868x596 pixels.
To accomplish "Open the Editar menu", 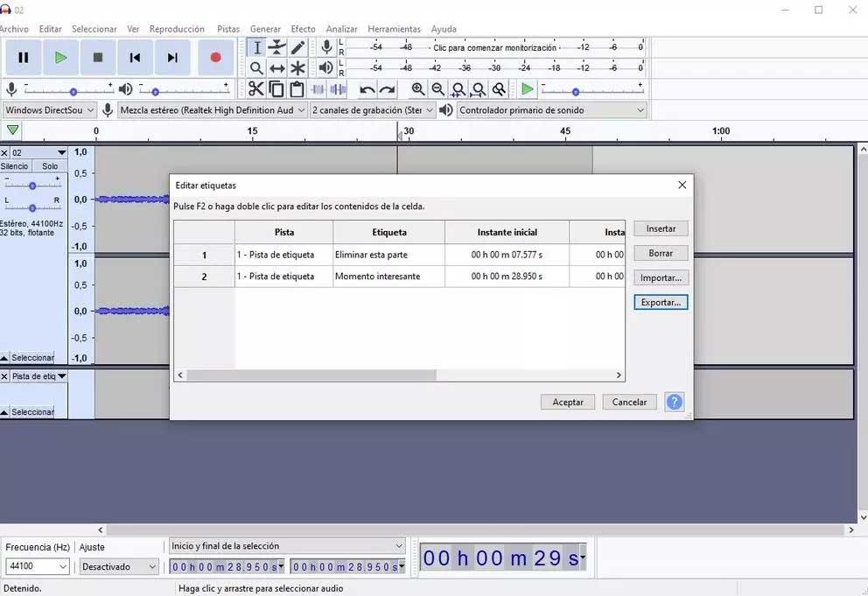I will tap(51, 29).
